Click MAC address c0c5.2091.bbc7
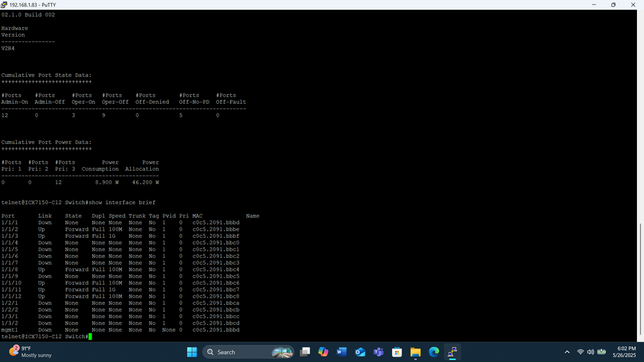Image resolution: width=644 pixels, height=362 pixels. [215, 290]
